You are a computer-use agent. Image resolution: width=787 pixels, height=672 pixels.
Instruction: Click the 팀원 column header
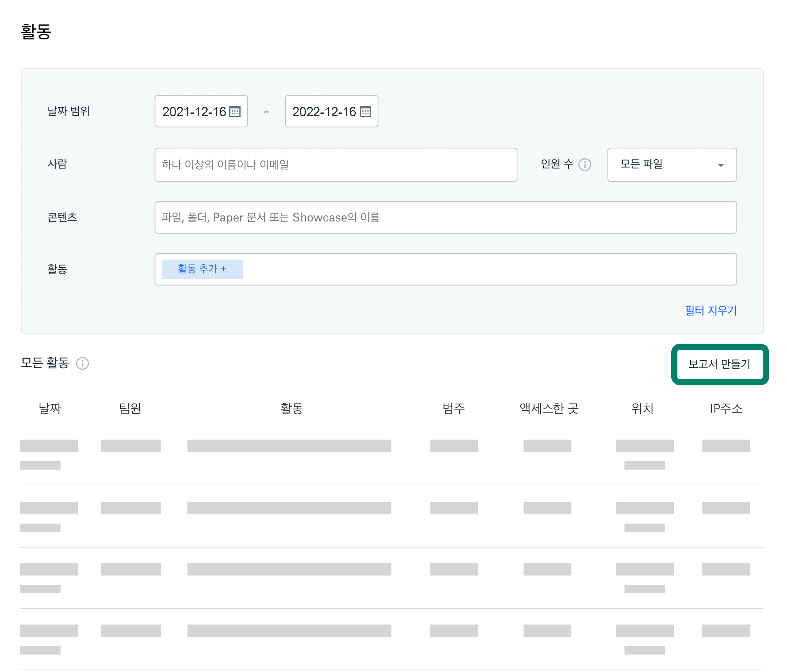(x=130, y=408)
